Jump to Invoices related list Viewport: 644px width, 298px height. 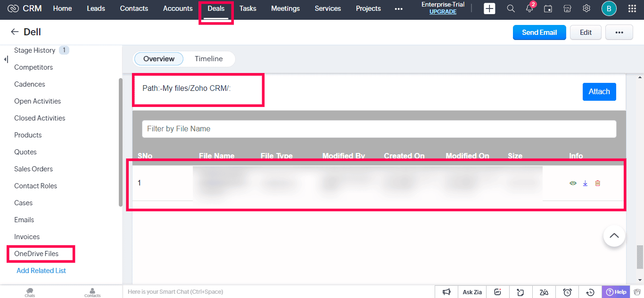27,237
